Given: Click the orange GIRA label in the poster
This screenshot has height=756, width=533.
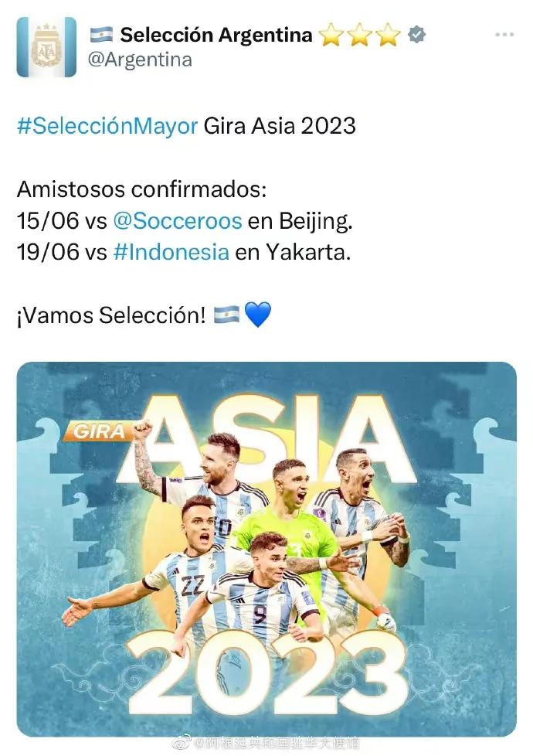Looking at the screenshot, I should tap(100, 431).
